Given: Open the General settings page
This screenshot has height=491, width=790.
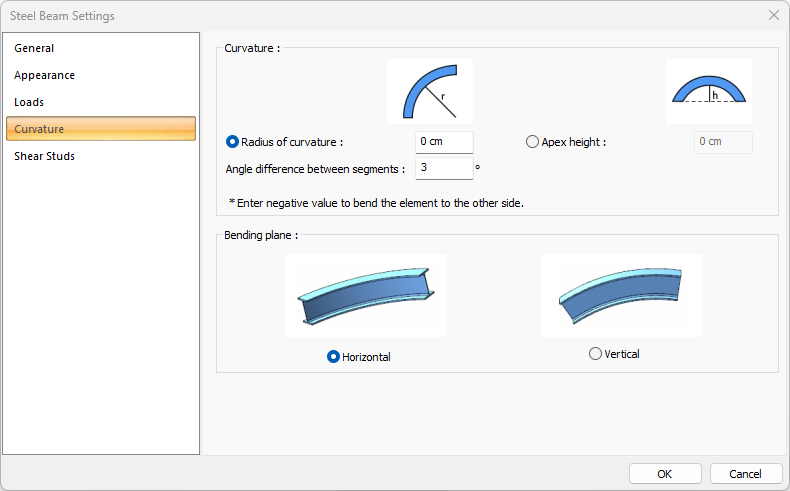Looking at the screenshot, I should point(34,48).
